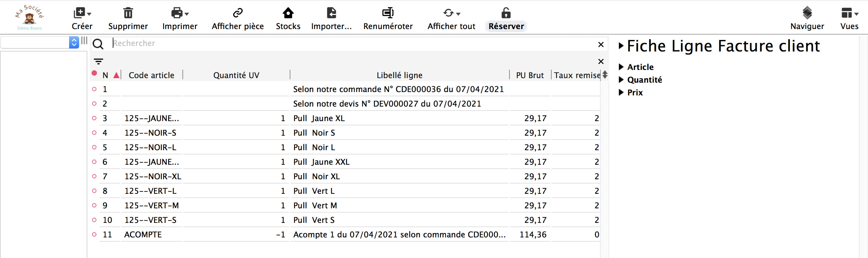Sort by Code article column header
The width and height of the screenshot is (868, 258).
[x=151, y=75]
